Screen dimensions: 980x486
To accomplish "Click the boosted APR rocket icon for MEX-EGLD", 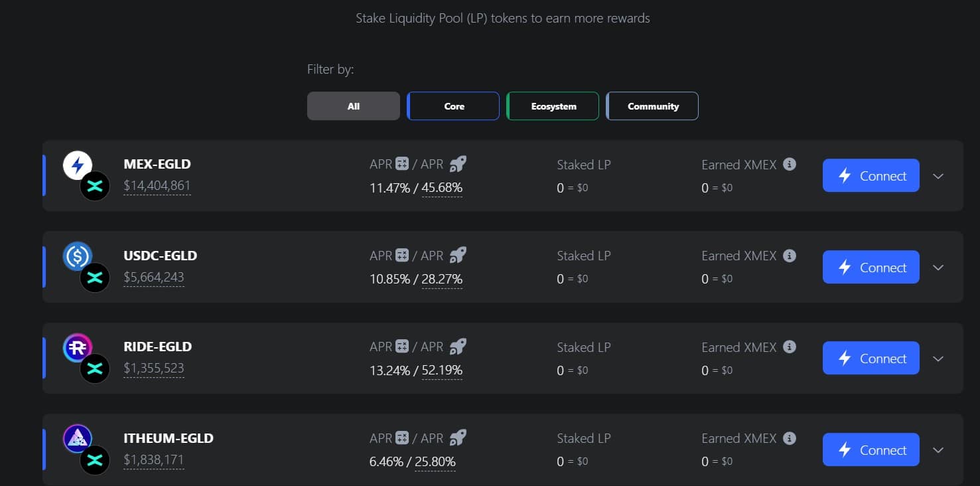I will tap(458, 164).
